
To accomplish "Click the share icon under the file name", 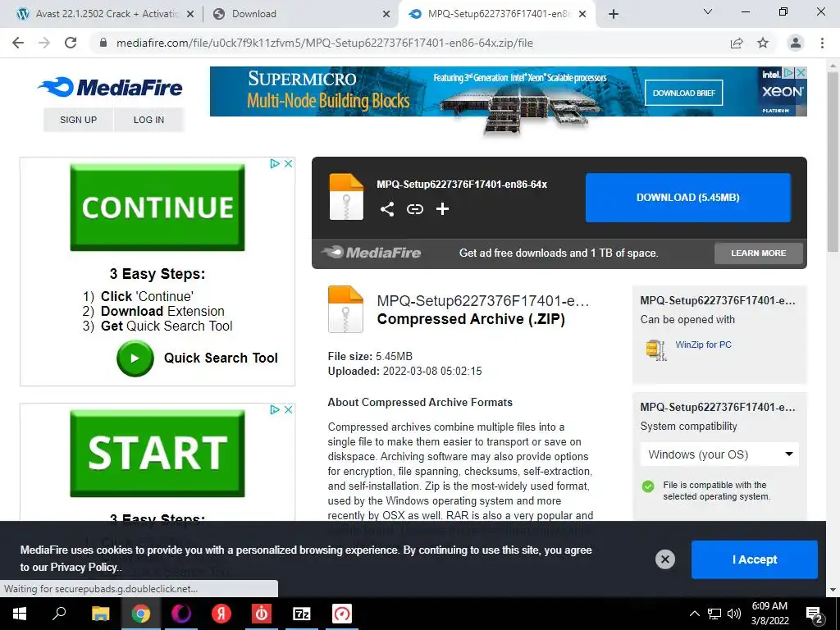I will [387, 209].
